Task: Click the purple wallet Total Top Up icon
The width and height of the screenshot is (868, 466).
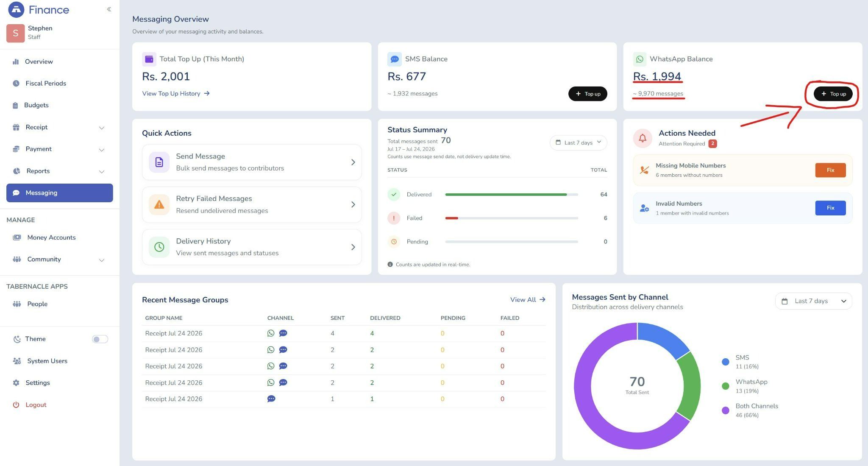Action: tap(149, 59)
